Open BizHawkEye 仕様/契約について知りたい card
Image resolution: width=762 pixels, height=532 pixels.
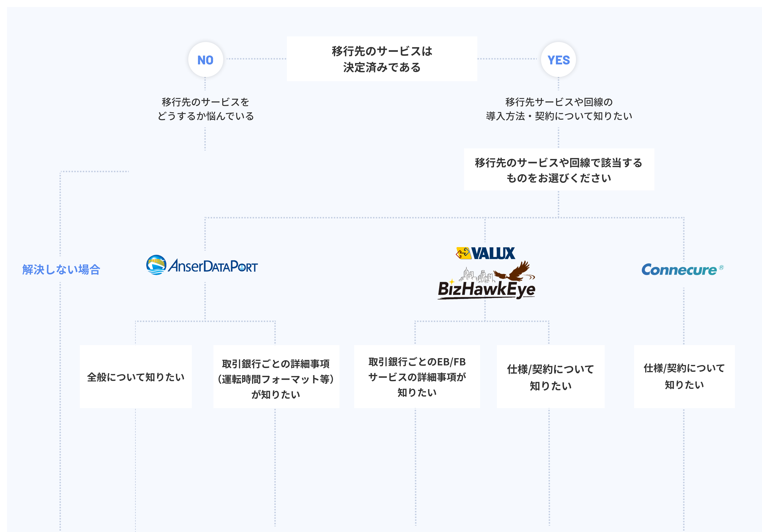point(551,377)
